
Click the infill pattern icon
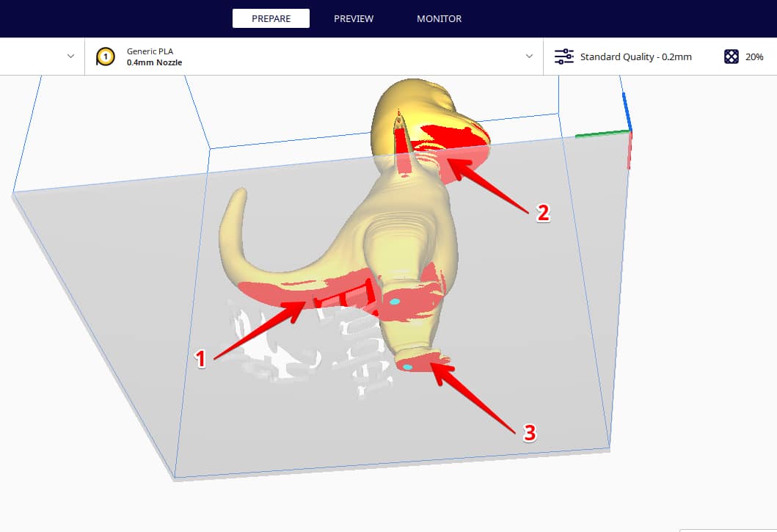pos(732,57)
